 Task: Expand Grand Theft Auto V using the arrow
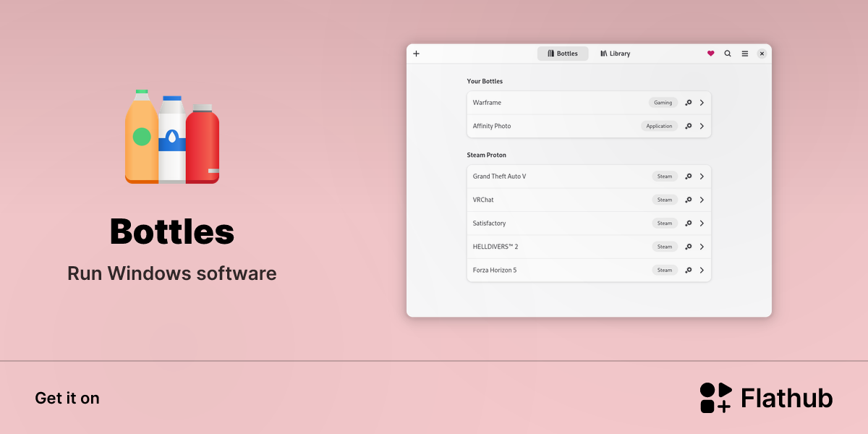(x=702, y=176)
